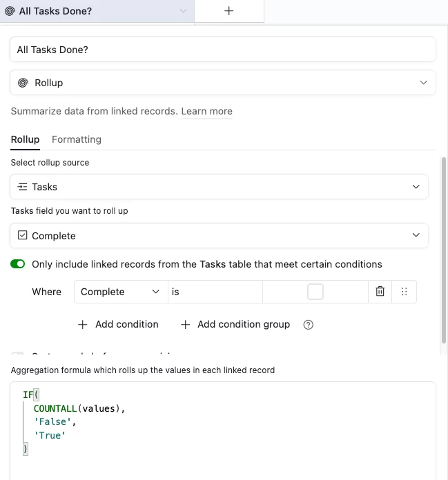The image size is (448, 480).
Task: Click Add condition button
Action: (118, 324)
